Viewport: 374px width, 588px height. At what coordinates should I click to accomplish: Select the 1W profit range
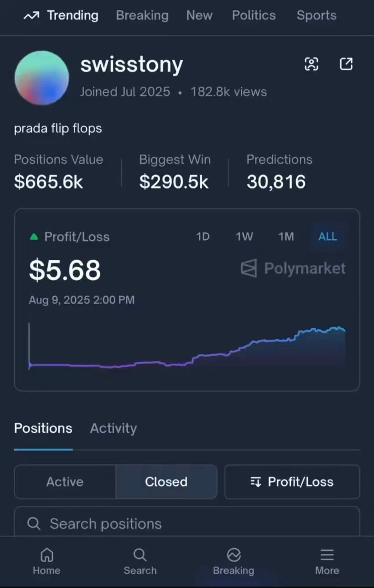pyautogui.click(x=244, y=237)
